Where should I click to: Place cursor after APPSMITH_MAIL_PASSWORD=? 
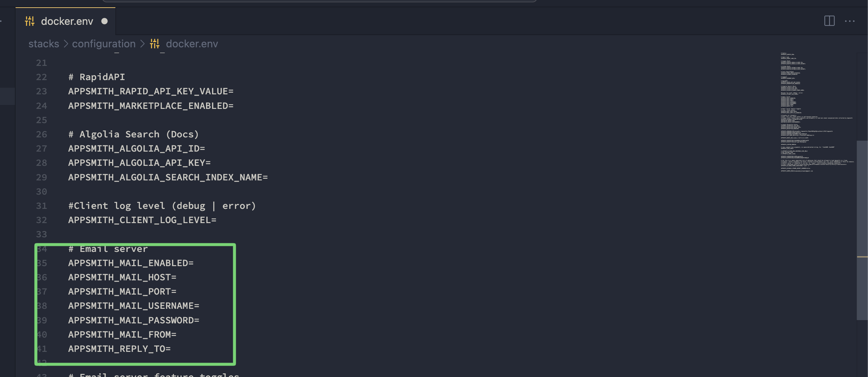[x=200, y=320]
